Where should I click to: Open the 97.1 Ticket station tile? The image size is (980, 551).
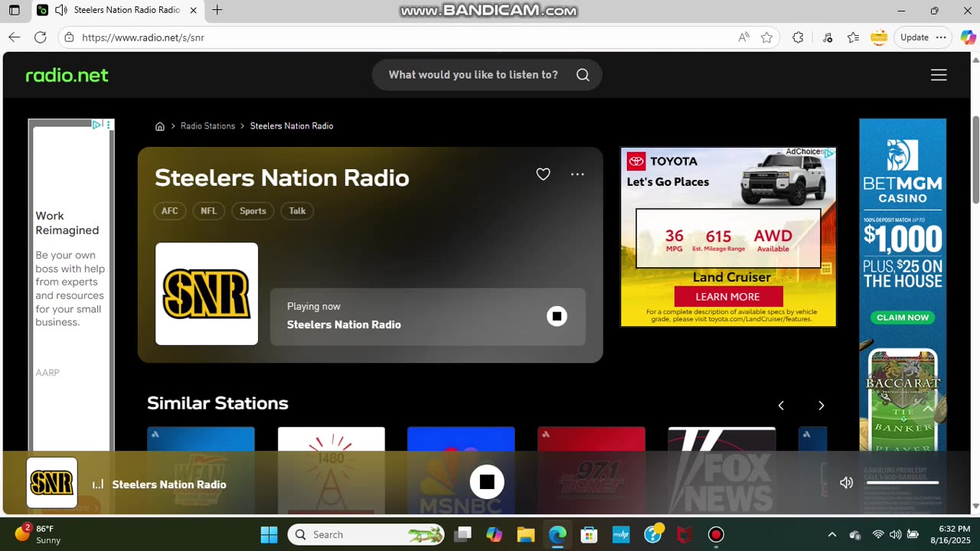(591, 470)
